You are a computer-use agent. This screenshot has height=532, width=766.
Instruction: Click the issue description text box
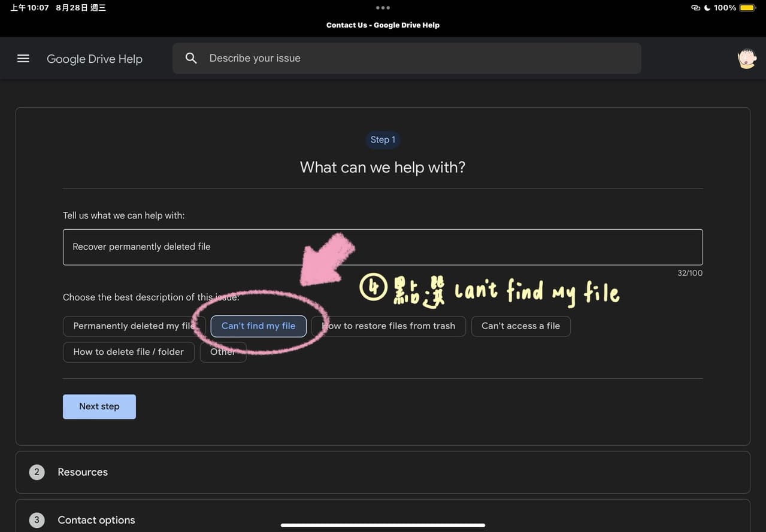click(x=383, y=247)
